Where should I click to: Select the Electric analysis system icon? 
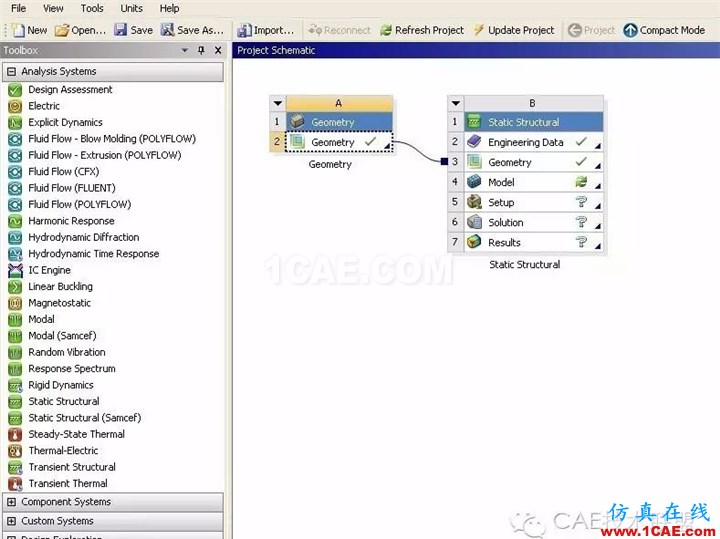click(x=15, y=106)
